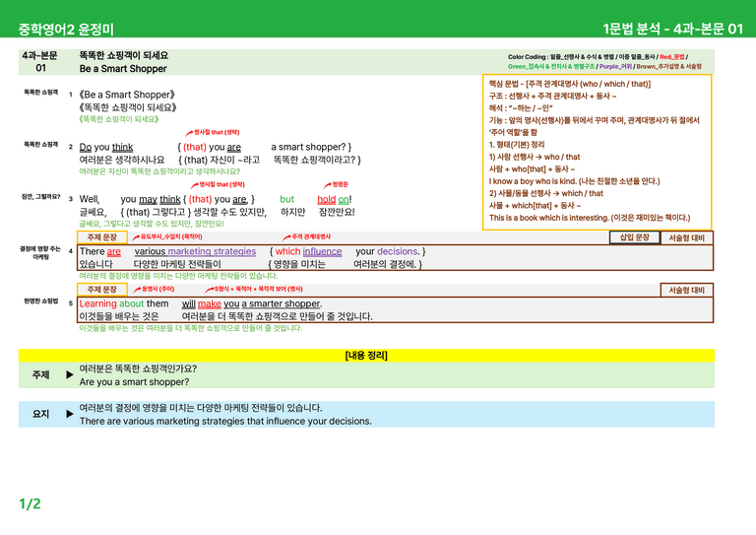This screenshot has width=756, height=535.
Task: Click the '주제' label in the green summary row
Action: click(x=41, y=374)
